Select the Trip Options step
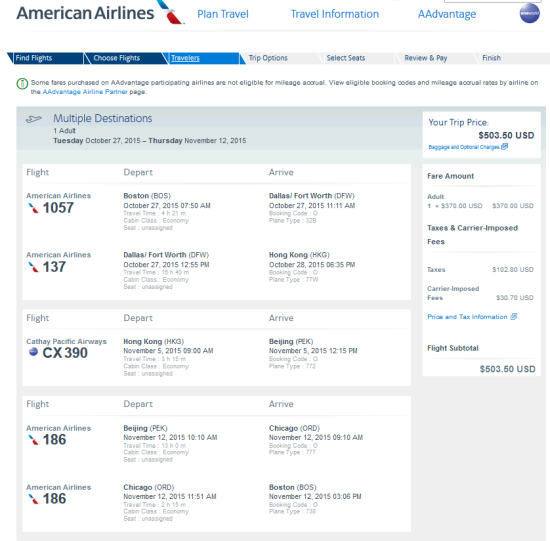This screenshot has width=550, height=541. coord(268,58)
